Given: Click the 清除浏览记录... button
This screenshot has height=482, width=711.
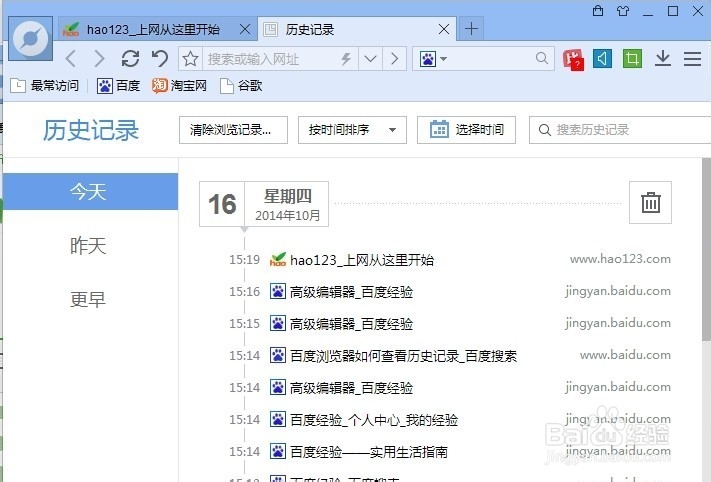Looking at the screenshot, I should click(233, 130).
